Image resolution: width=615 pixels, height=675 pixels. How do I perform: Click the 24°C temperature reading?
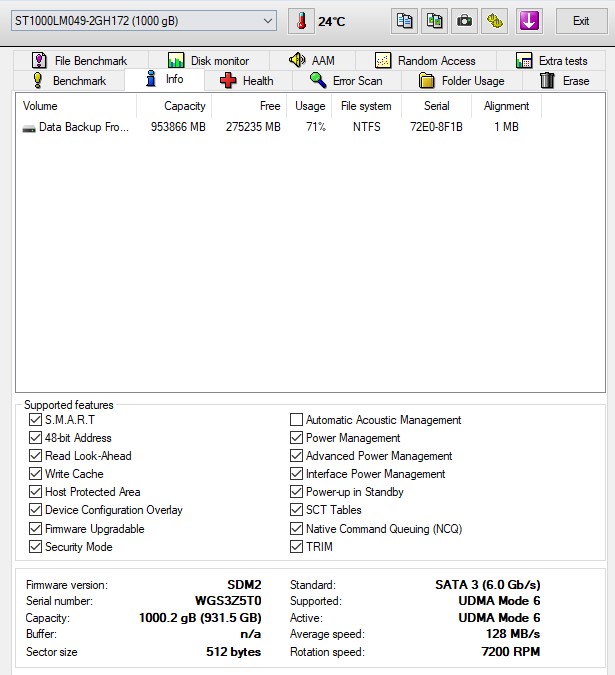tap(331, 21)
